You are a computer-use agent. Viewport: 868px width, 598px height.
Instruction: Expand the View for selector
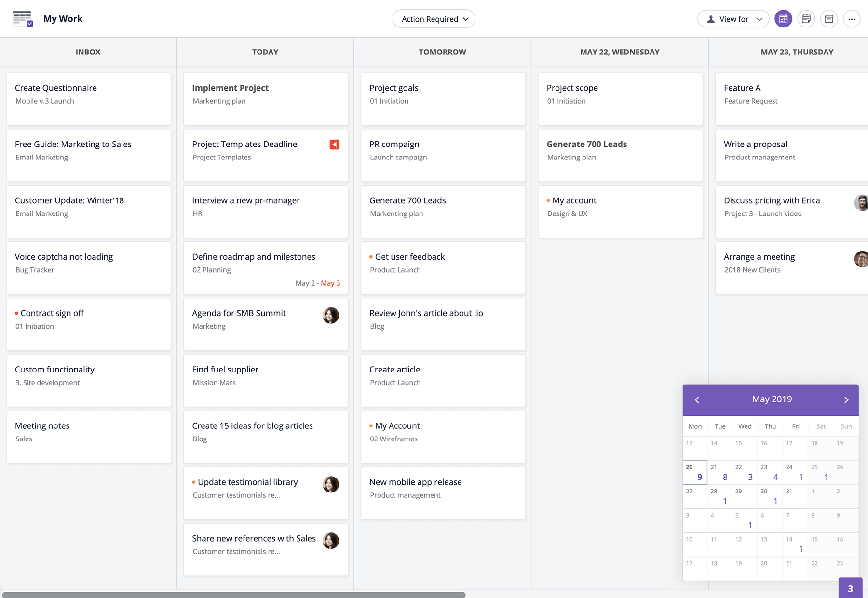(732, 19)
